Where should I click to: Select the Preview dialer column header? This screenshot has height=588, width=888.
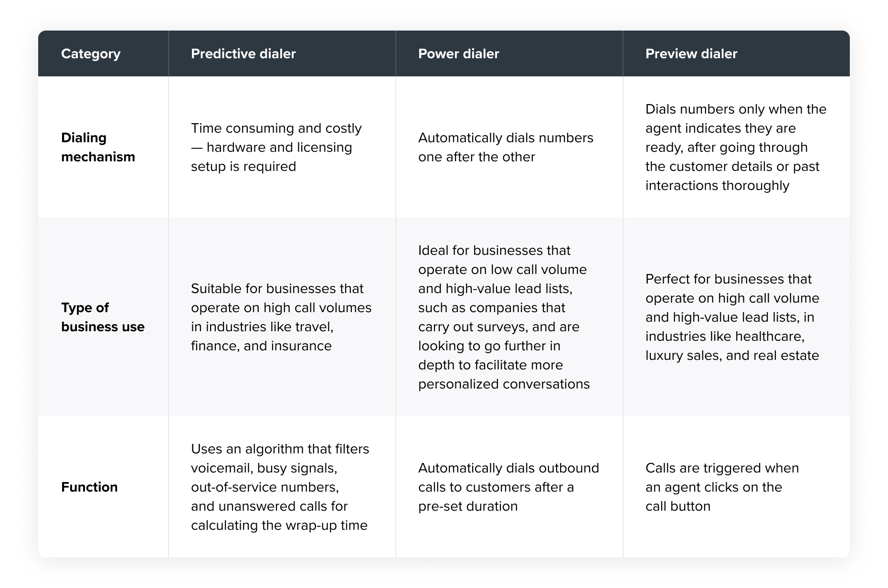tap(691, 53)
